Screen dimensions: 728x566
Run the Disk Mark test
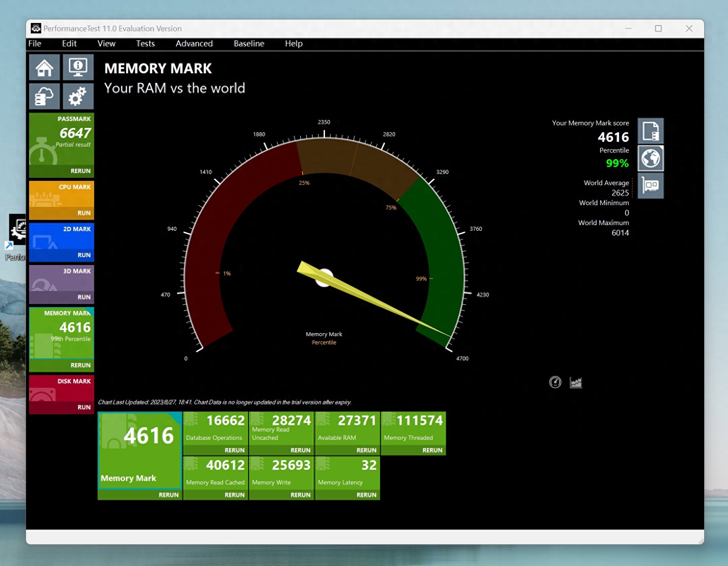[x=84, y=407]
